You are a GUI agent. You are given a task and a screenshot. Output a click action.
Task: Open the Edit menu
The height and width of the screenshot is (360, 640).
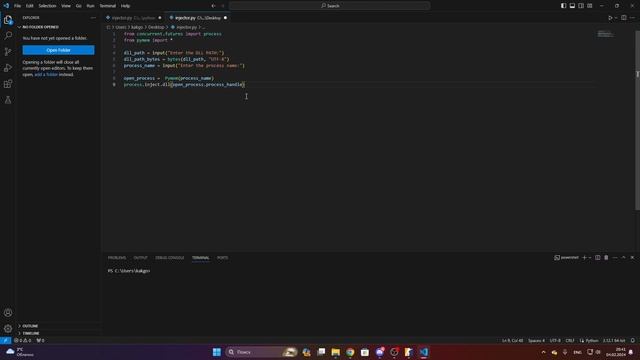[x=30, y=6]
